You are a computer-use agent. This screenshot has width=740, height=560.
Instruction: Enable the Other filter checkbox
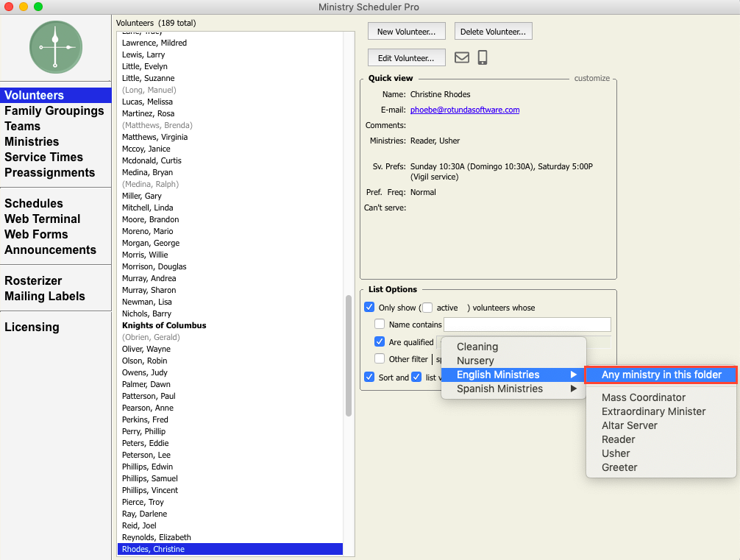(x=380, y=358)
